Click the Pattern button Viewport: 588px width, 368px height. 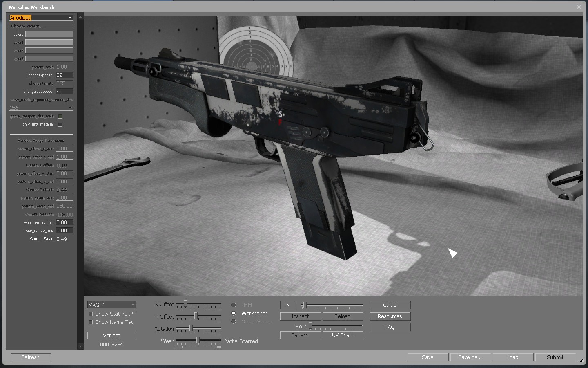(x=300, y=335)
